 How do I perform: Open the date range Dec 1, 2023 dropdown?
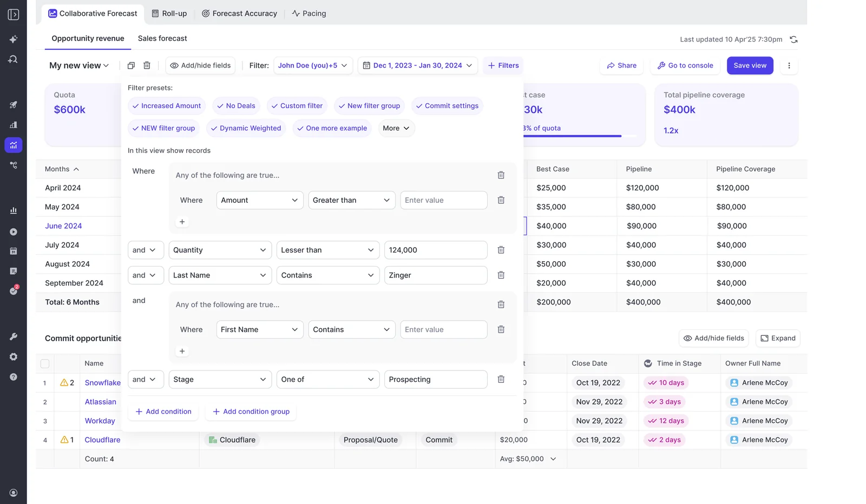point(417,65)
